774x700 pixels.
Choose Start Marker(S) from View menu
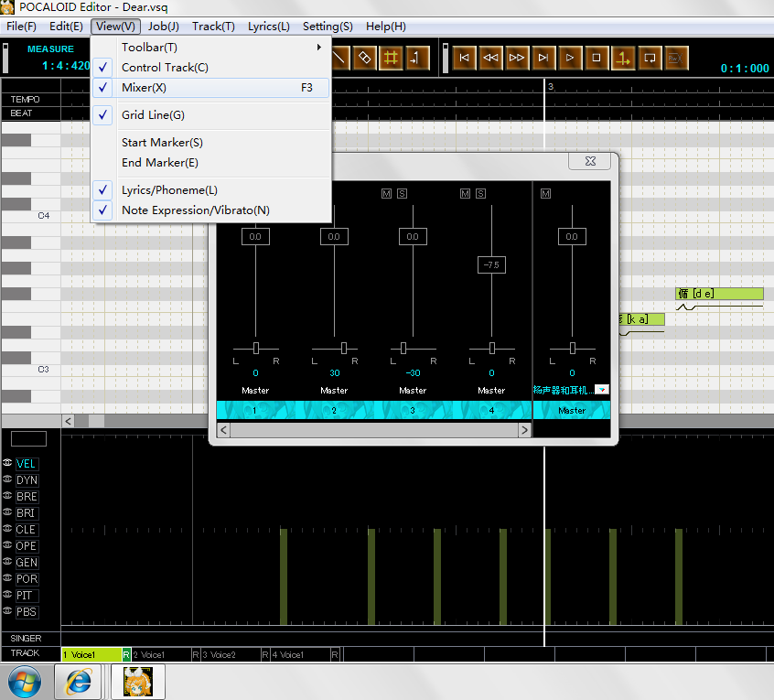click(210, 143)
